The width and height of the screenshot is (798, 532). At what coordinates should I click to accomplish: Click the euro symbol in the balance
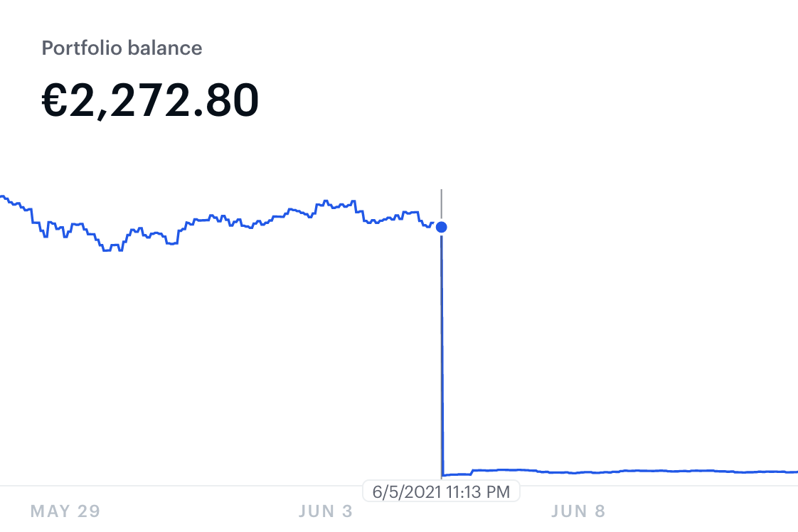click(x=54, y=101)
